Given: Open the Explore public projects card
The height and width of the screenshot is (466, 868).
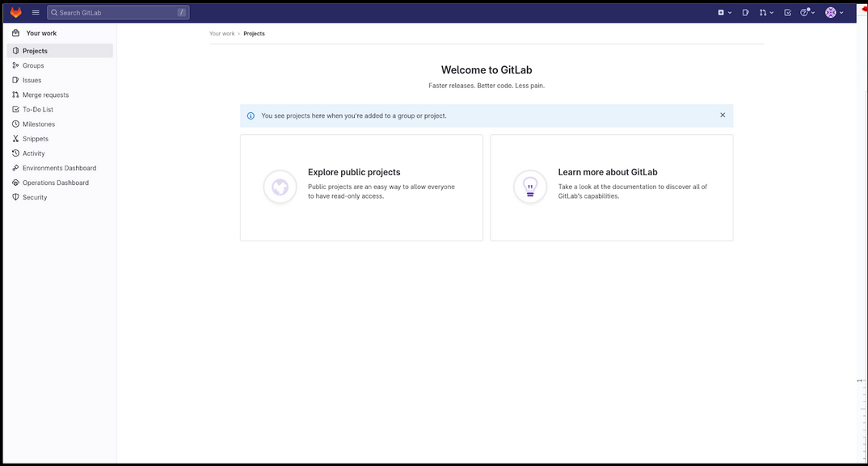Looking at the screenshot, I should coord(361,187).
